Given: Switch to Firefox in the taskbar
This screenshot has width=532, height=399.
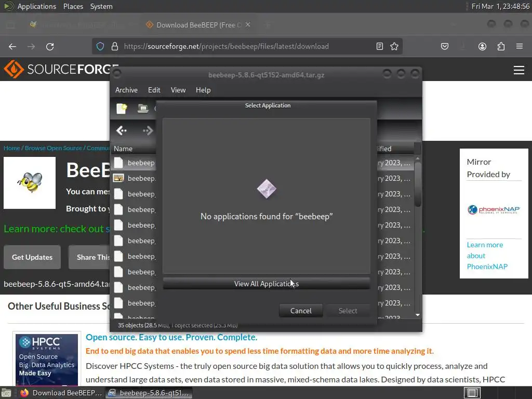Looking at the screenshot, I should coord(61,393).
